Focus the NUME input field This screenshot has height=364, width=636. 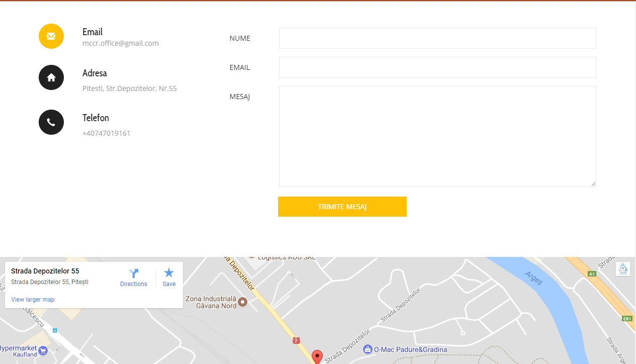437,38
